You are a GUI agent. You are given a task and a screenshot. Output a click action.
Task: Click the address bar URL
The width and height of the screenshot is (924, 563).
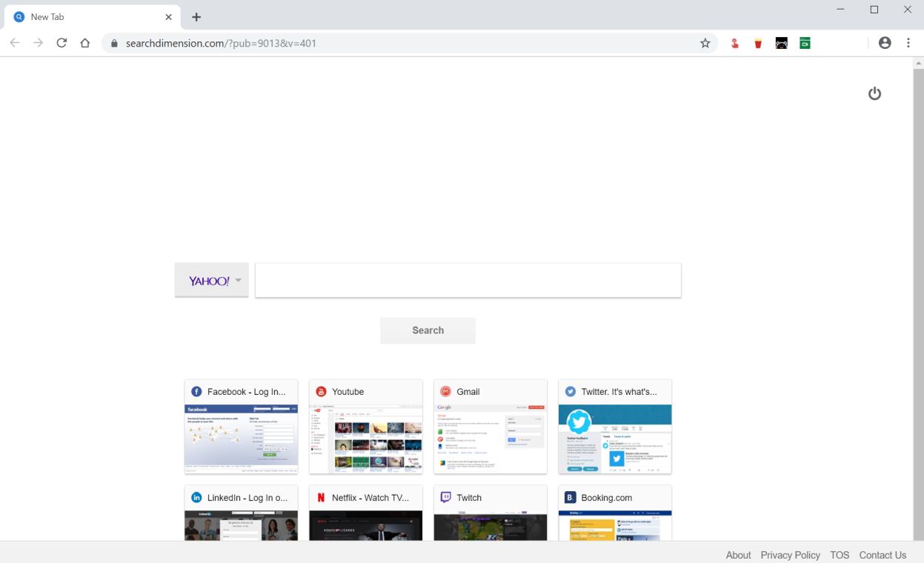pyautogui.click(x=221, y=43)
